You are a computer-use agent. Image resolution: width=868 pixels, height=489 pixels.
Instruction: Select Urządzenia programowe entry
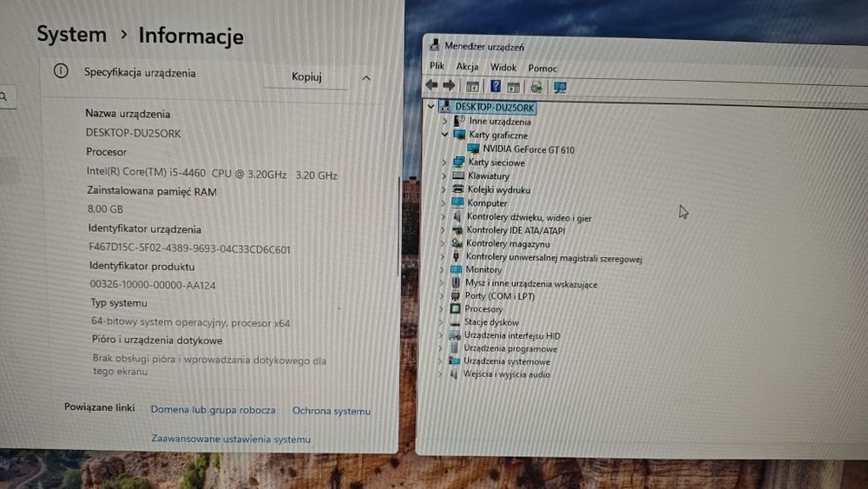tap(510, 349)
